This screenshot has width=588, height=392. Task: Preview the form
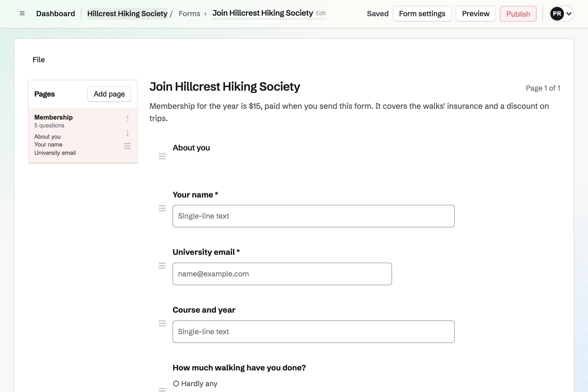pyautogui.click(x=476, y=14)
